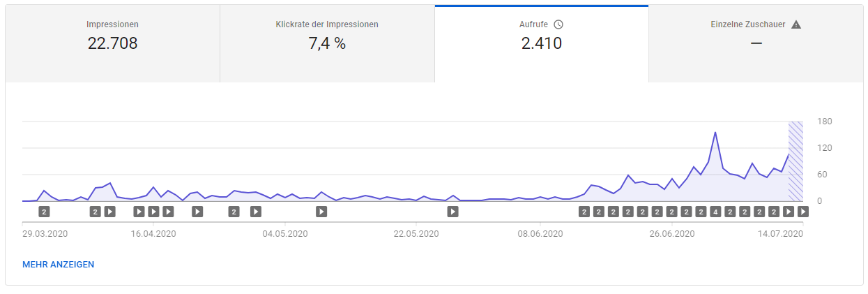This screenshot has height=294, width=868.
Task: Click the '2' marker directly right of the '4' marker
Action: tap(730, 211)
